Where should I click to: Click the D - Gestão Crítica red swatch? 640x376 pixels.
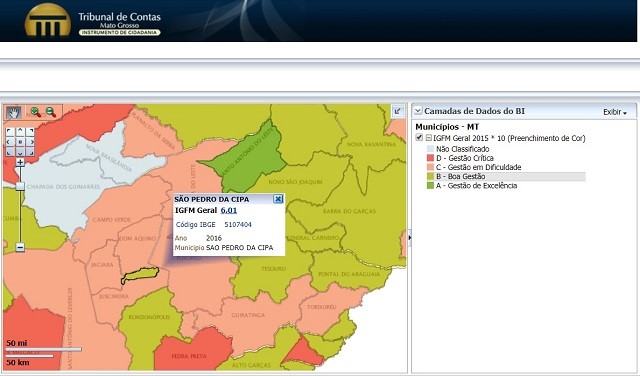click(430, 158)
